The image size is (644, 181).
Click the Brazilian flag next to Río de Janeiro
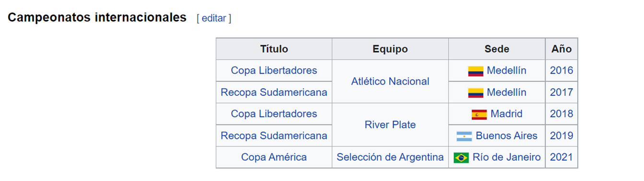(x=461, y=158)
